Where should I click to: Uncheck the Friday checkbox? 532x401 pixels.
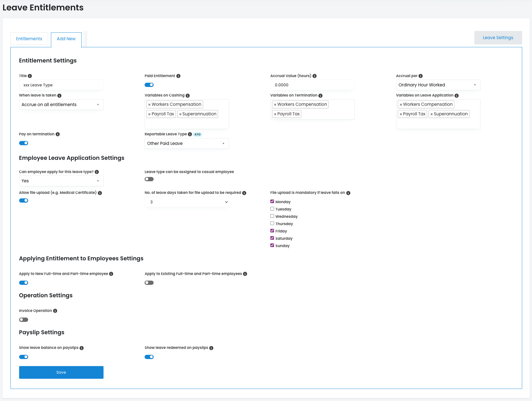click(x=272, y=231)
